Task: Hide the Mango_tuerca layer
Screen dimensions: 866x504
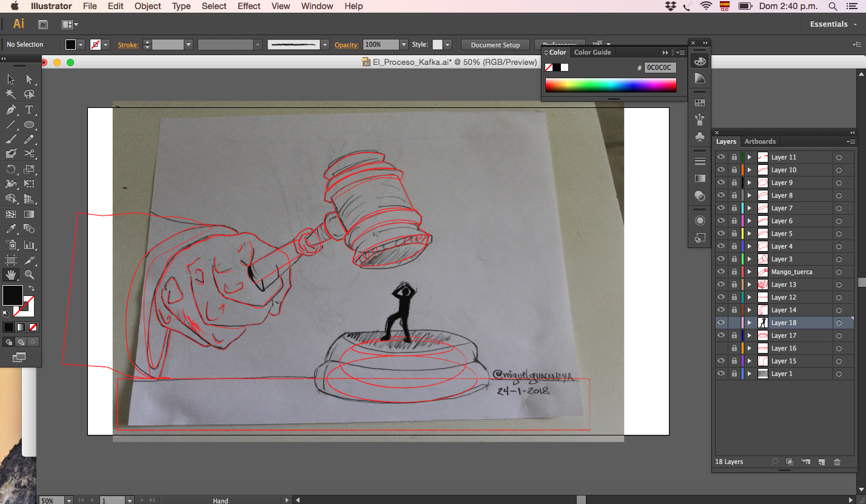Action: [721, 272]
